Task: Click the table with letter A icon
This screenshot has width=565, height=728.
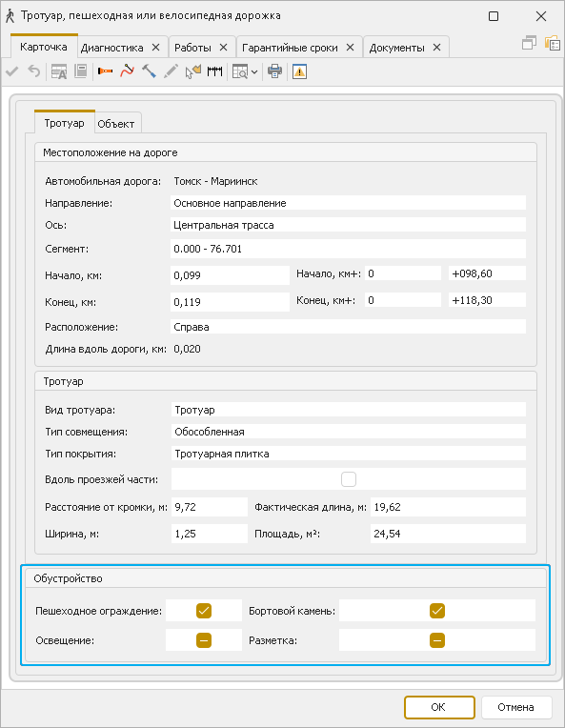Action: [58, 71]
